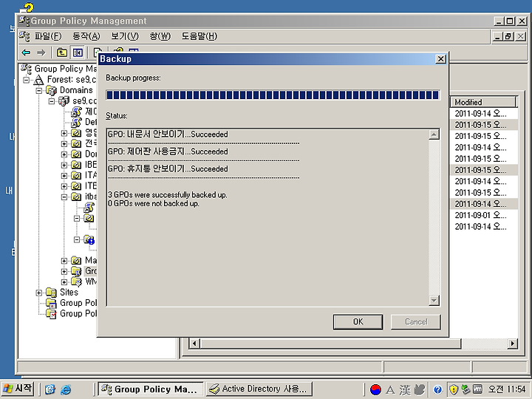Switch to Active Directory taskbar button

tap(259, 389)
